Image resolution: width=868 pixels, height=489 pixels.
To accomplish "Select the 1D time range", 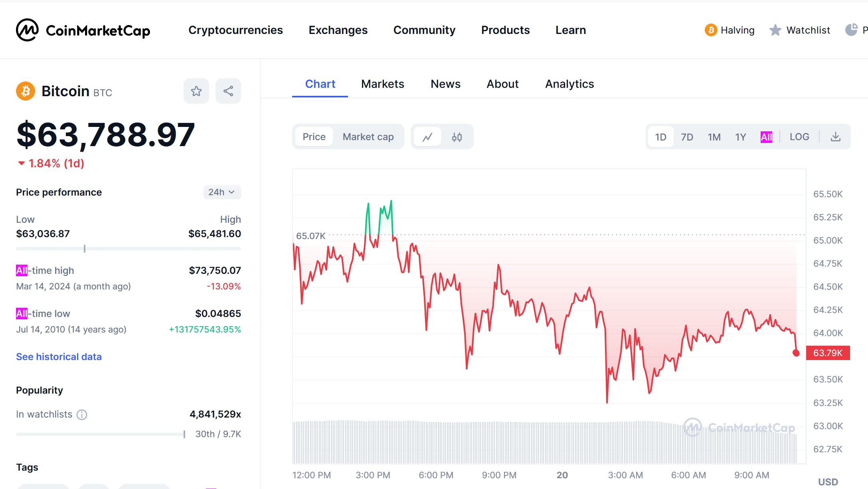I will click(x=661, y=137).
